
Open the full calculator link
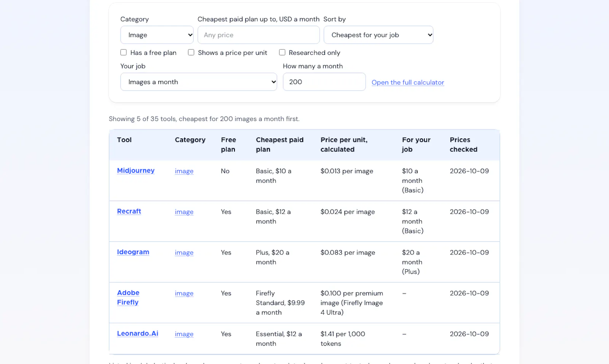tap(408, 82)
